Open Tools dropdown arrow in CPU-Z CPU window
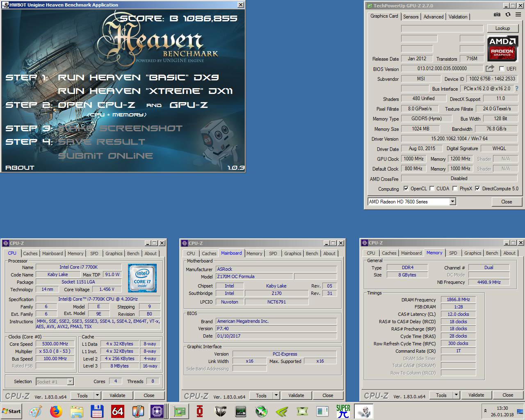This screenshot has height=420, width=525. (97, 395)
